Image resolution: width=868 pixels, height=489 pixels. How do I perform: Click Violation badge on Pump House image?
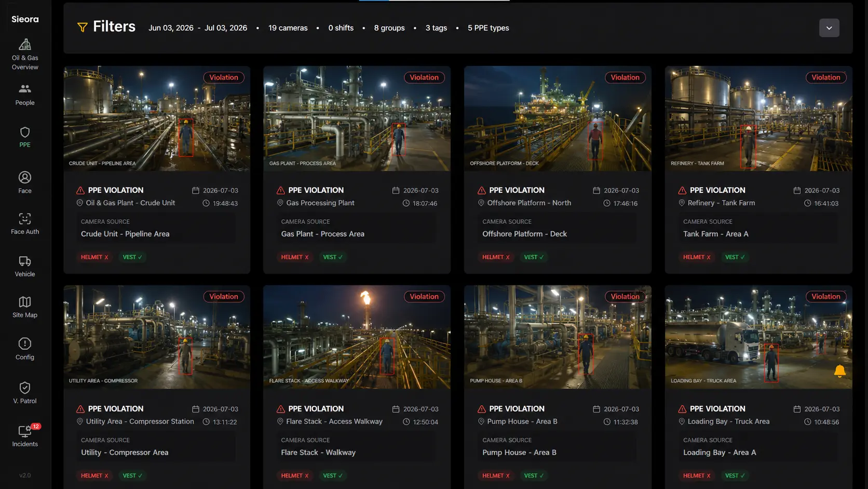[625, 297]
